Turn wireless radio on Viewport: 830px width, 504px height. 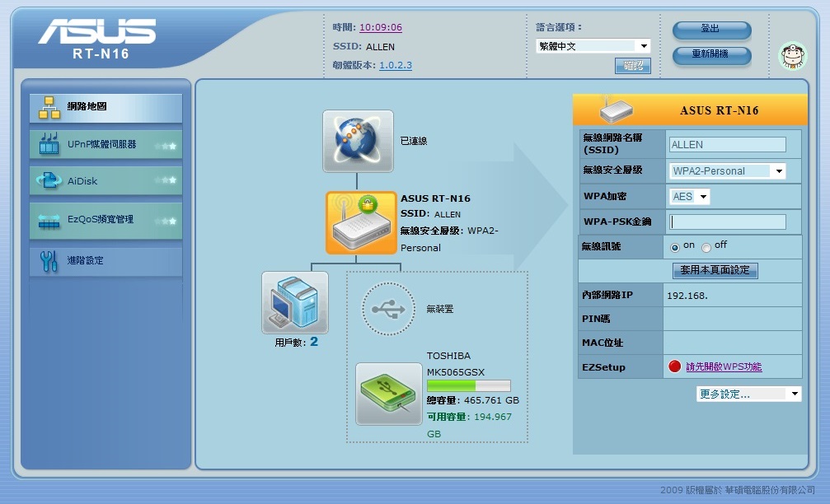tap(674, 248)
